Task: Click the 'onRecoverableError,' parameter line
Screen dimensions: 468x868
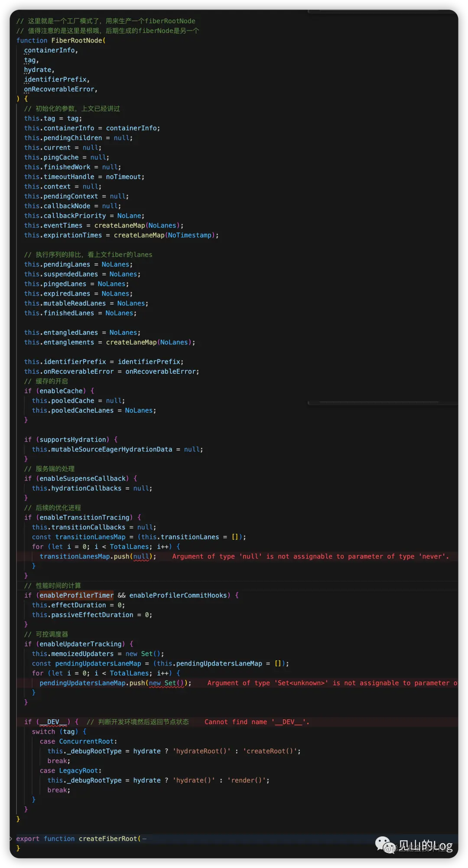Action: 61,89
